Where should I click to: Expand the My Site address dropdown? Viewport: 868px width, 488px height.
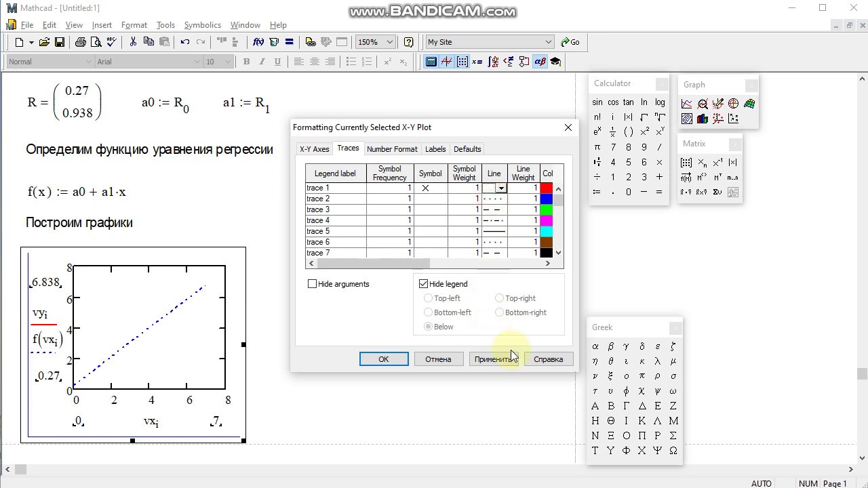pos(548,42)
